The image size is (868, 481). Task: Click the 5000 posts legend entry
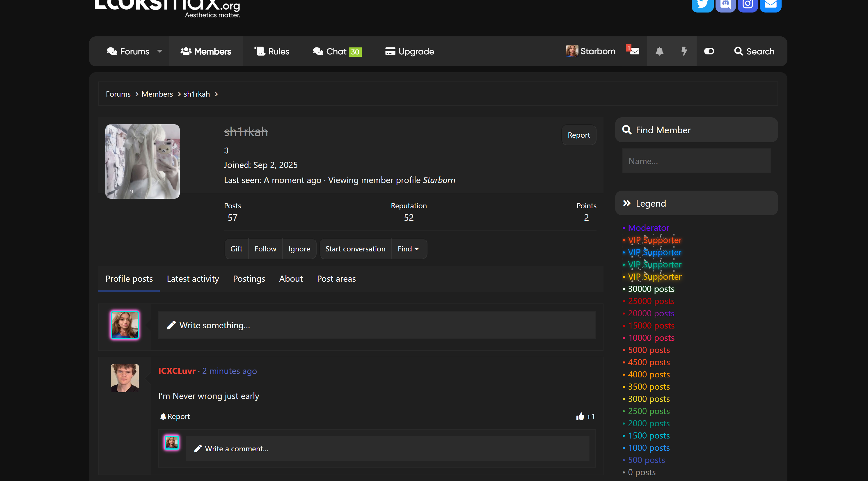pyautogui.click(x=649, y=350)
